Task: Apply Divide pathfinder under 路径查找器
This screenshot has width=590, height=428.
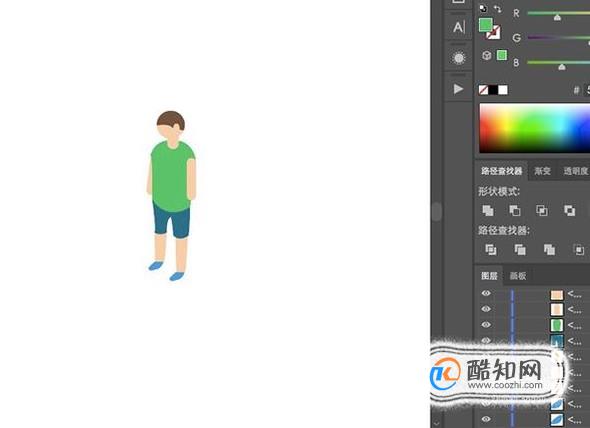Action: click(x=491, y=250)
